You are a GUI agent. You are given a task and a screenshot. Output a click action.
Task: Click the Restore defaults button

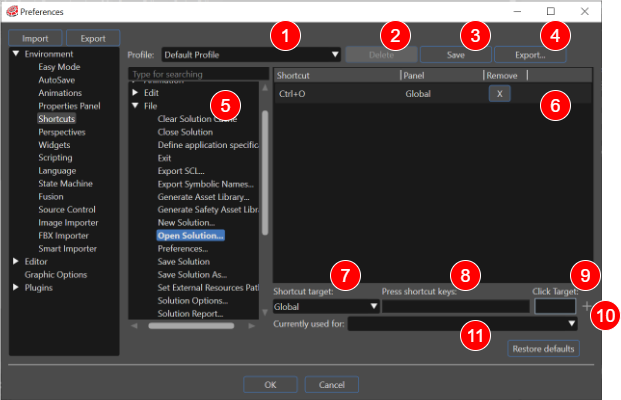(543, 349)
